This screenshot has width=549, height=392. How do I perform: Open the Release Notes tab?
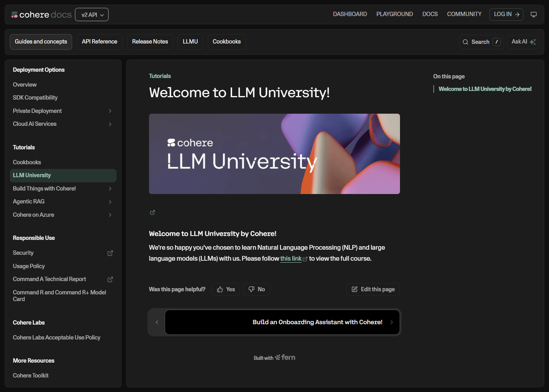point(150,42)
